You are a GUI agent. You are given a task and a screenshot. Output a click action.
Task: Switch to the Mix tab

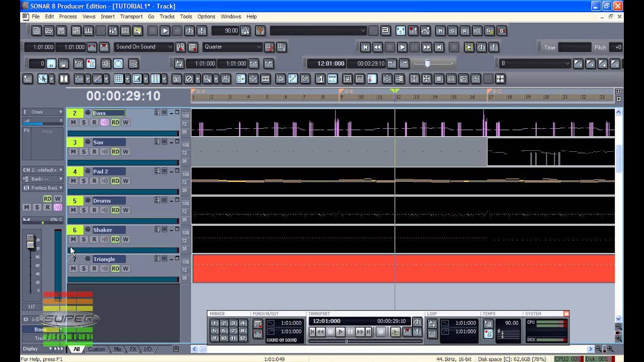[118, 349]
